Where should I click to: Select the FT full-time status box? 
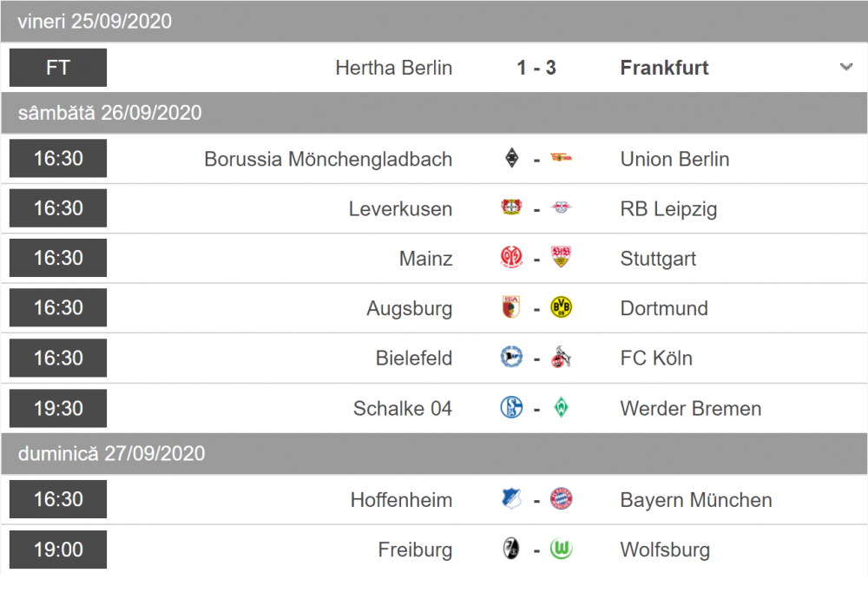click(x=58, y=68)
